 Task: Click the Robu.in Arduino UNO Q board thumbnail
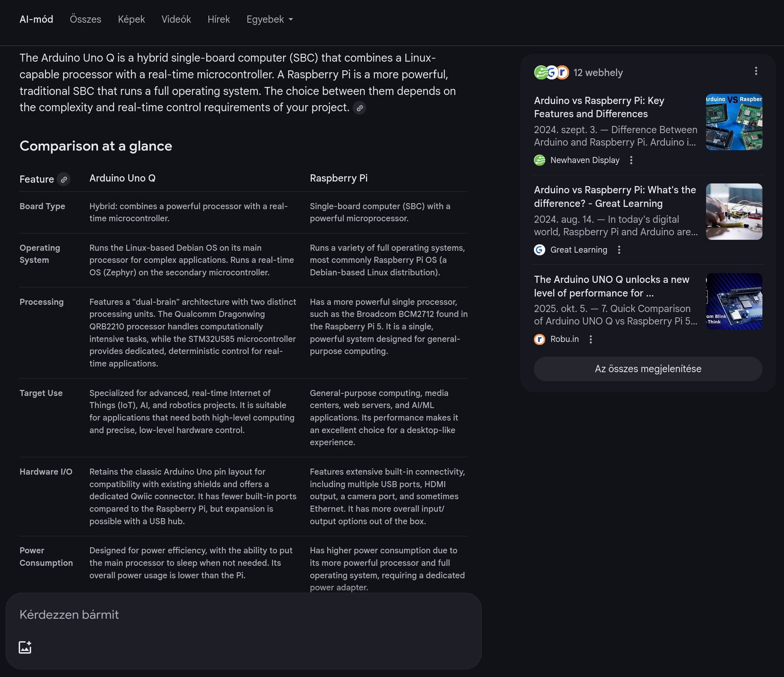click(x=734, y=301)
